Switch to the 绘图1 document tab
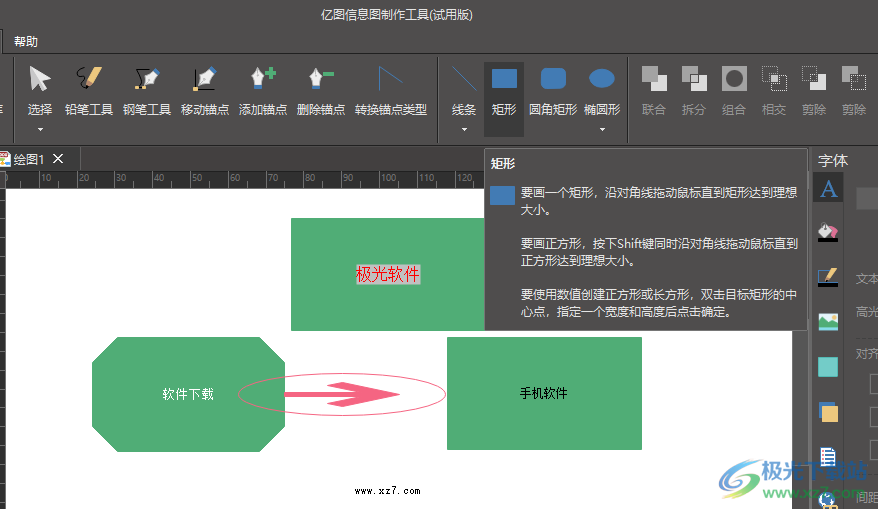Screen dimensions: 878x509 click(29, 160)
